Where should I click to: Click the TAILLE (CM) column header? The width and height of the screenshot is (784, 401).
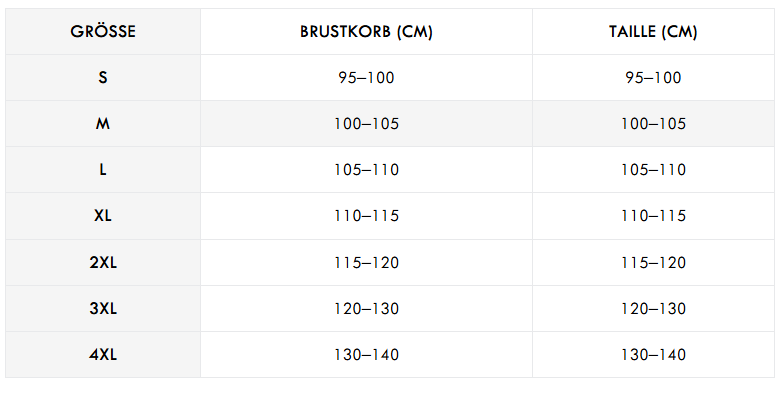(653, 32)
